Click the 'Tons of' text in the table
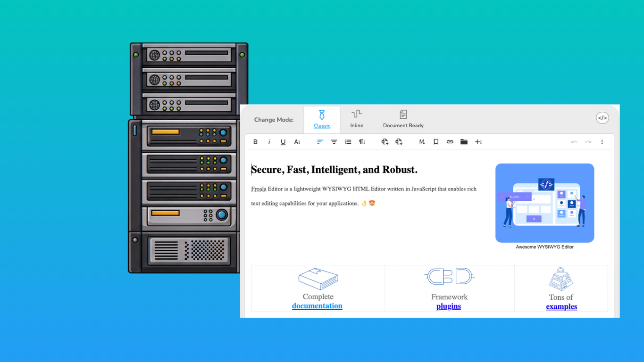This screenshot has width=644, height=362. pyautogui.click(x=561, y=297)
